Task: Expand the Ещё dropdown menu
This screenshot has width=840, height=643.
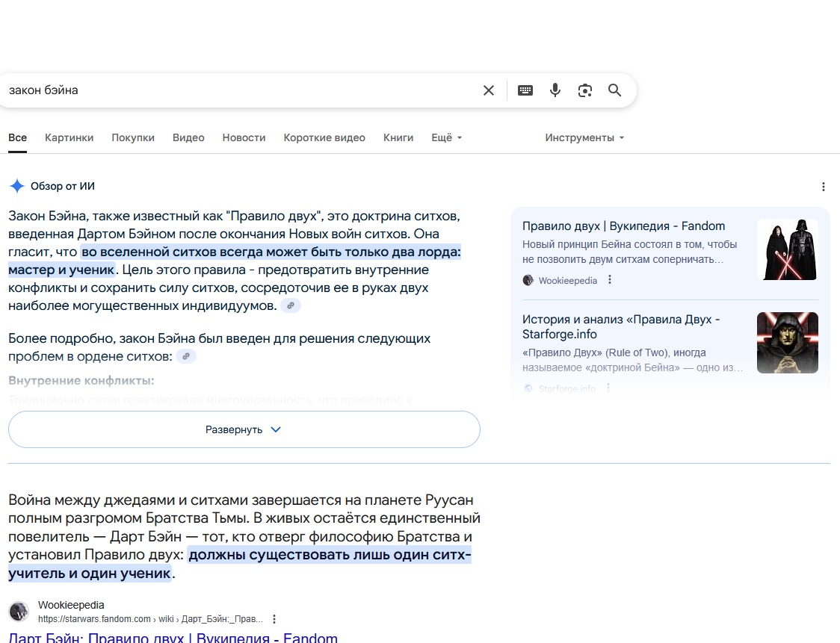Action: pos(447,137)
